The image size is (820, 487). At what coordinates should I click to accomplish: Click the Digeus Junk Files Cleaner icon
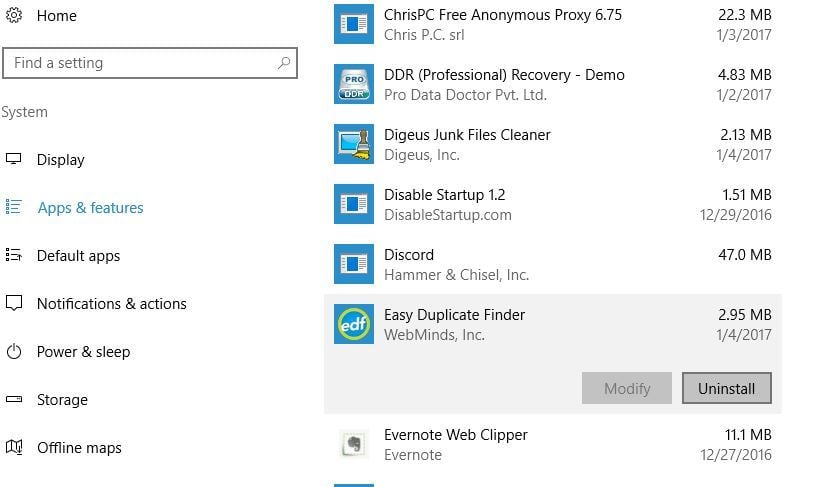coord(354,144)
